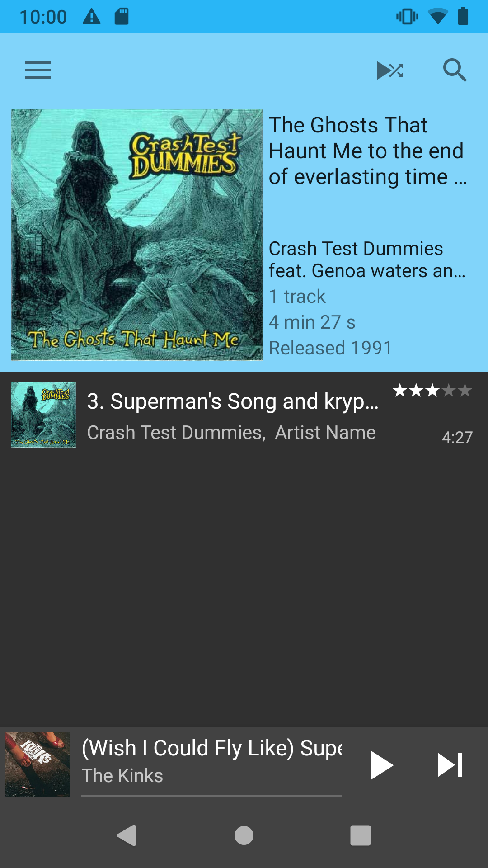Open the hamburger navigation menu

pos(38,70)
